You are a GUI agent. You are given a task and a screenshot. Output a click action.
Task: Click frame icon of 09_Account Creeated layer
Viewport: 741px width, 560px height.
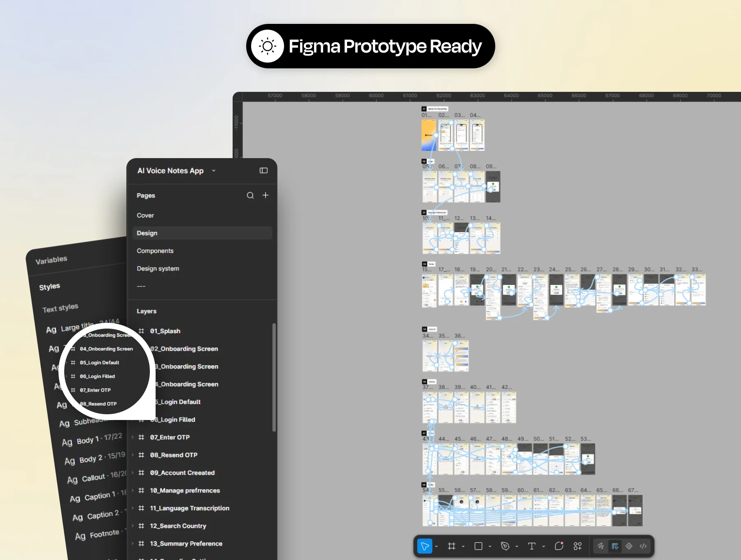point(141,473)
